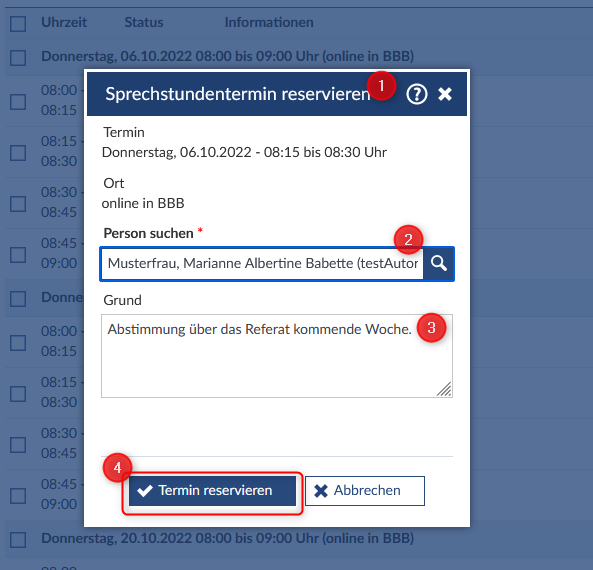Click the textarea resize grip in Grund field
This screenshot has height=570, width=593.
[444, 389]
